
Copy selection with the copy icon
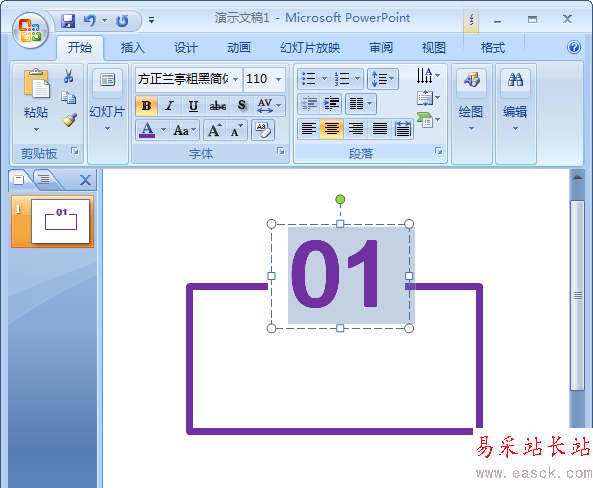68,98
